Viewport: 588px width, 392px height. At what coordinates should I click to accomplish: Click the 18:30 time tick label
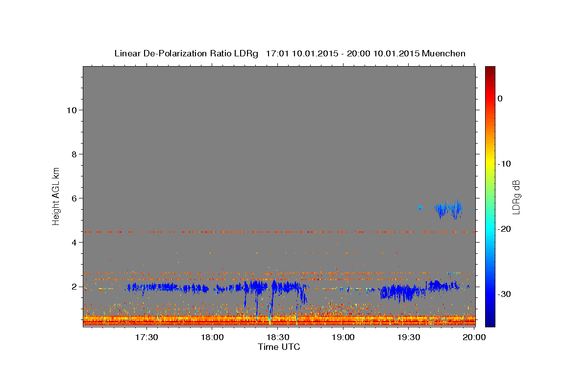278,338
